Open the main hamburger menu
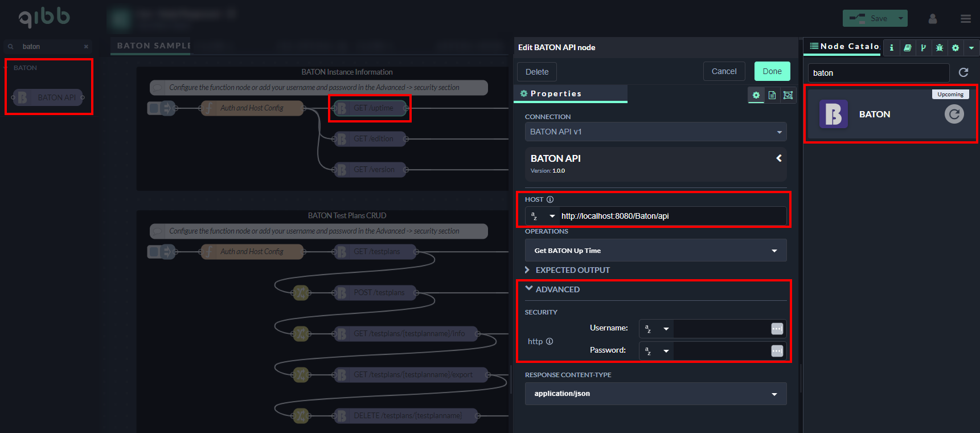 [966, 19]
